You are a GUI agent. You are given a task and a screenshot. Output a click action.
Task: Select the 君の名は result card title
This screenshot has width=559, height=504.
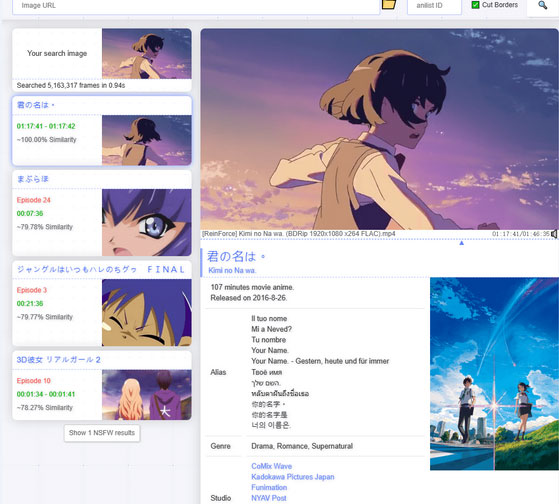point(36,105)
